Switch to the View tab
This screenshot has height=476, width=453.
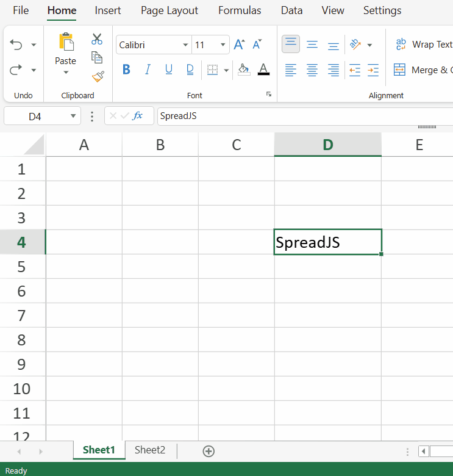333,10
